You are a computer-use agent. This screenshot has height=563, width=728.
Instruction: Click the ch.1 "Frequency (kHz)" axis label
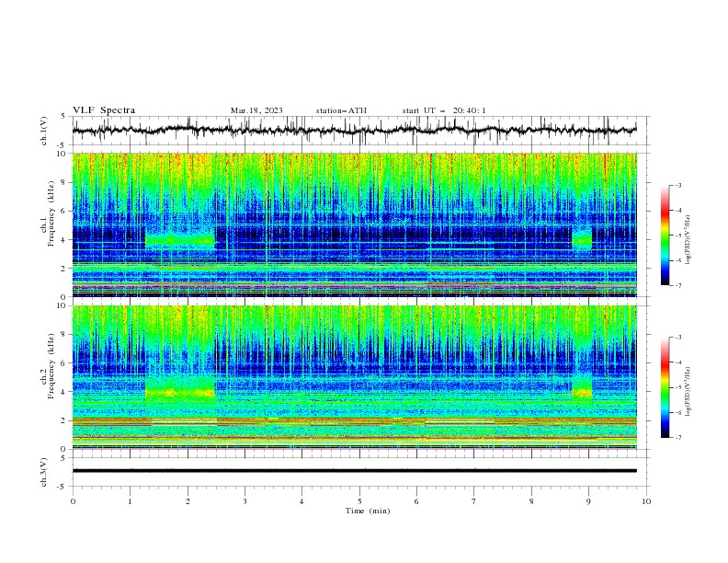tap(51, 213)
